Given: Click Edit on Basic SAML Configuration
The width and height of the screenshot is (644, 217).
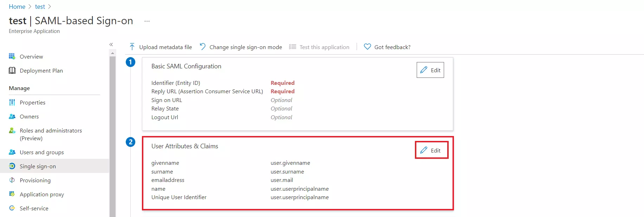Looking at the screenshot, I should point(430,70).
